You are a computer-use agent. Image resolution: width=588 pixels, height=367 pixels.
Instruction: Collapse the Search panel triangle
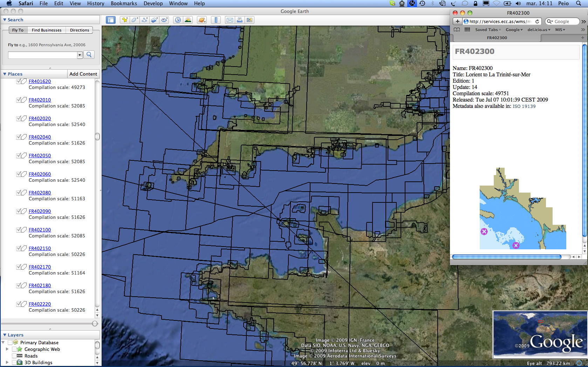(x=5, y=20)
